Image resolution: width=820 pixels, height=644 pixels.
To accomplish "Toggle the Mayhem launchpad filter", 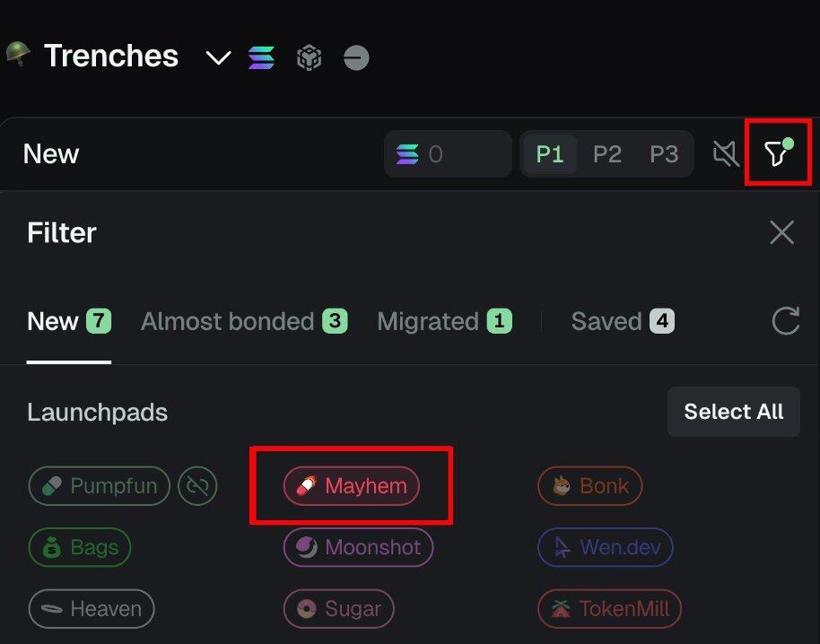I will 352,486.
